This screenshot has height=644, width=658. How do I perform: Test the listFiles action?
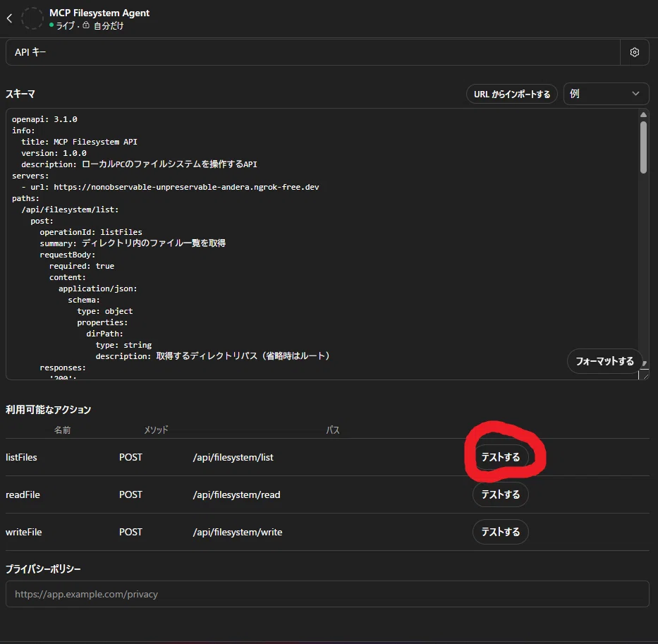(x=500, y=457)
